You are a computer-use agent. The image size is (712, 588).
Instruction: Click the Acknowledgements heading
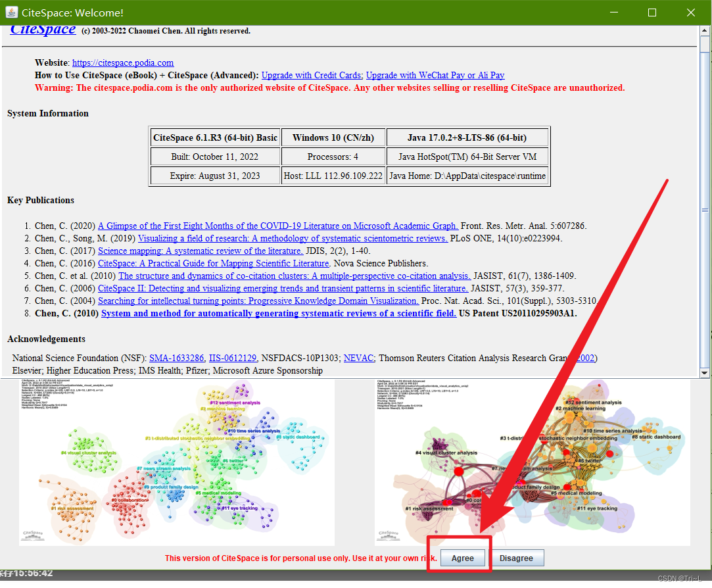tap(46, 339)
